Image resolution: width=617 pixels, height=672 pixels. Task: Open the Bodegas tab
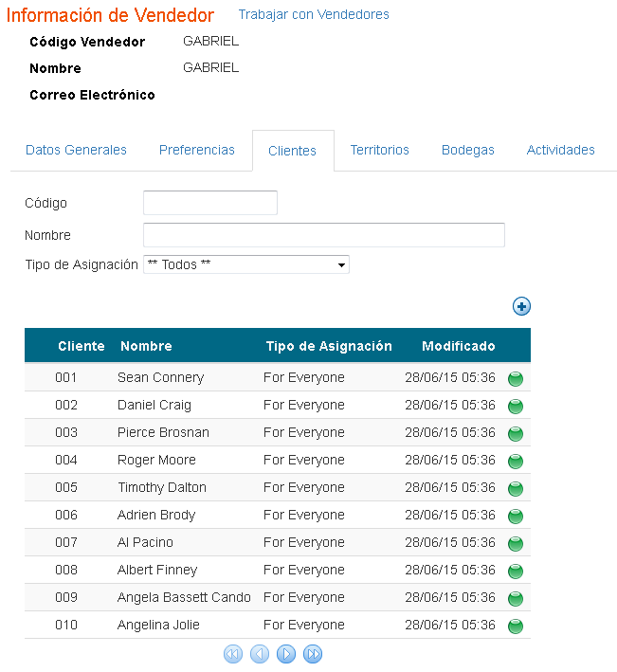[468, 150]
